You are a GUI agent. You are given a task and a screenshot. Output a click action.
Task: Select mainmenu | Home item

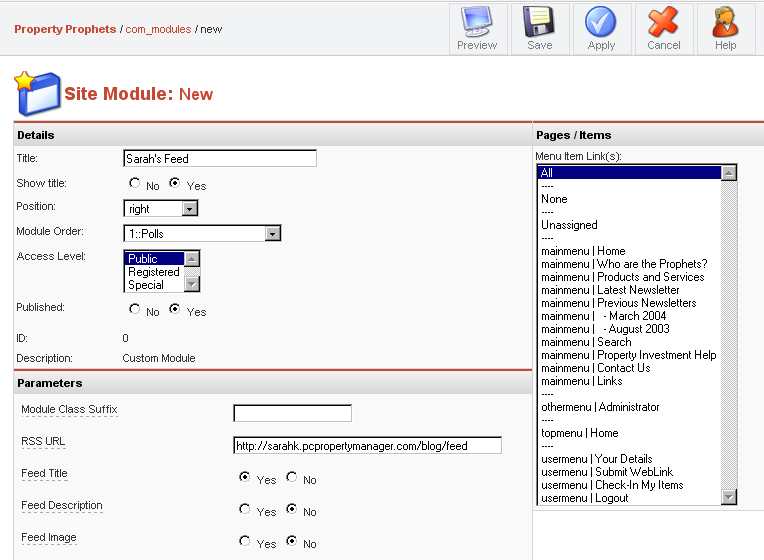click(x=630, y=251)
